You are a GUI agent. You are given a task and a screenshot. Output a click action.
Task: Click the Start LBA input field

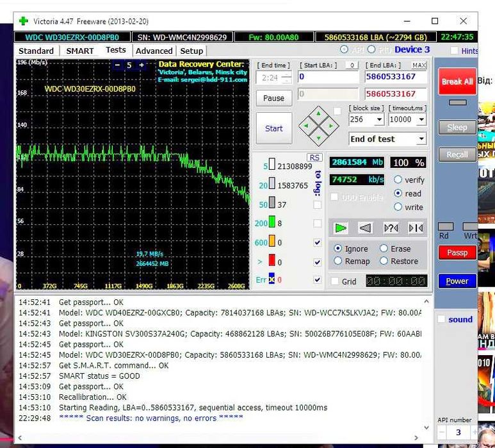pos(328,77)
